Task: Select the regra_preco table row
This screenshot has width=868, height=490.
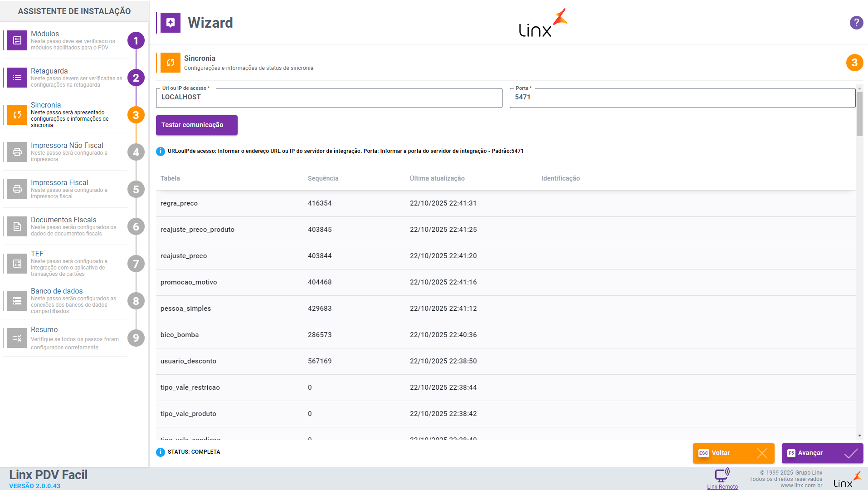Action: click(506, 203)
